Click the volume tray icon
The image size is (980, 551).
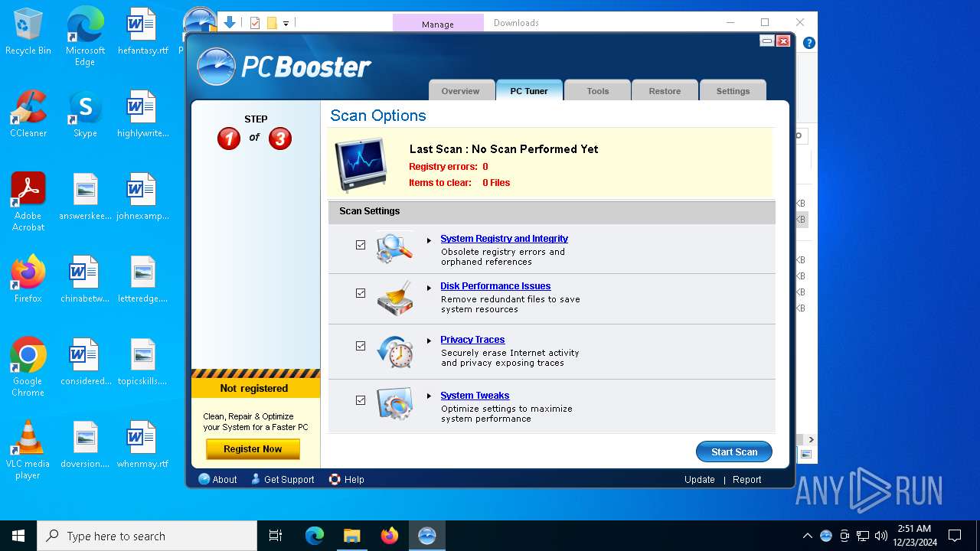[x=880, y=536]
